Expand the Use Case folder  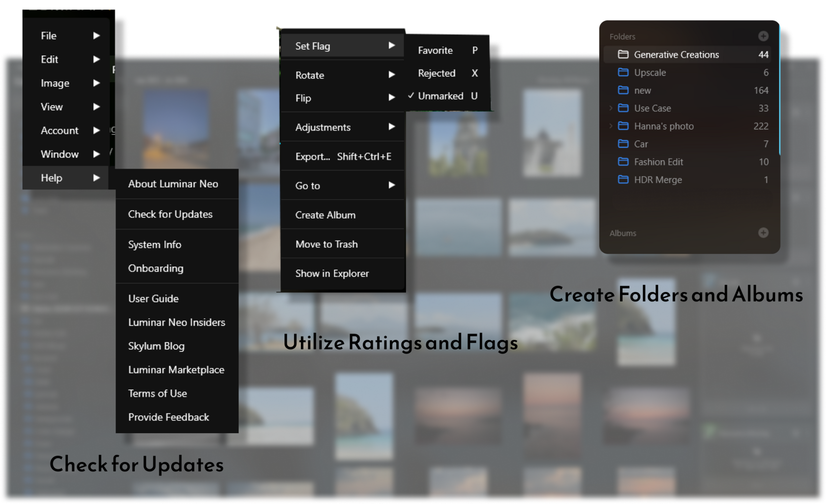click(611, 108)
